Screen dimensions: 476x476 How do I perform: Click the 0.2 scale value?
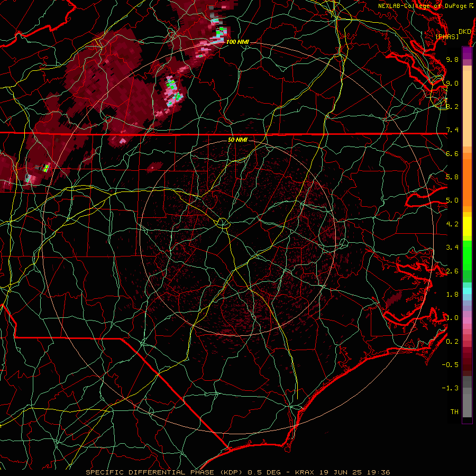(x=452, y=342)
